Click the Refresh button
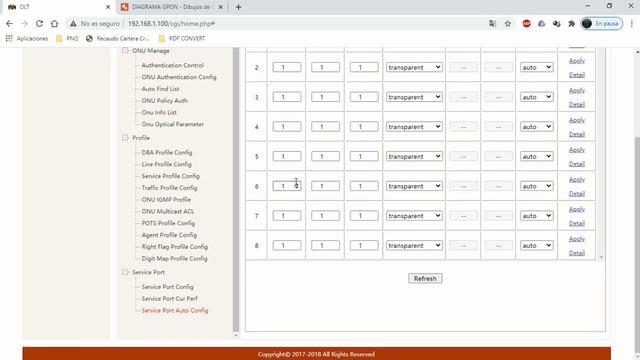The image size is (640, 360). pyautogui.click(x=425, y=278)
